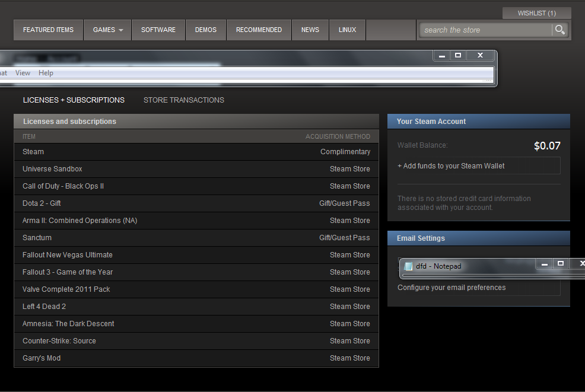Minimize the large Notepad window
The width and height of the screenshot is (585, 392).
click(x=442, y=55)
